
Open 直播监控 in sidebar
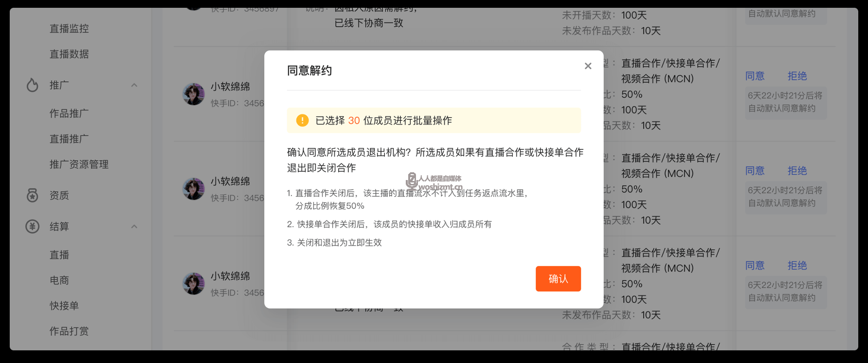[x=69, y=29]
